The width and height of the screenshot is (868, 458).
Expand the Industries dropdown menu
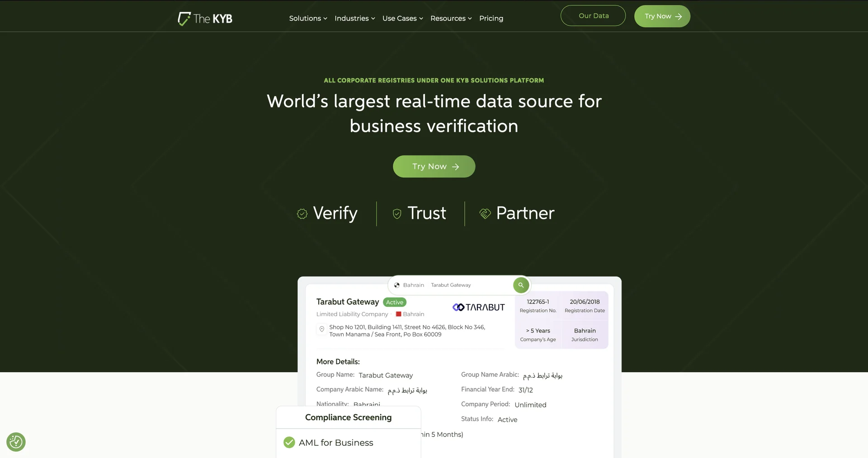coord(355,19)
